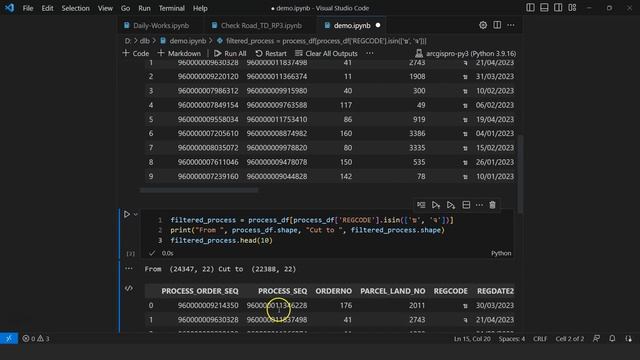640x360 pixels.
Task: Select parcel number 3386 cell
Action: point(417,133)
